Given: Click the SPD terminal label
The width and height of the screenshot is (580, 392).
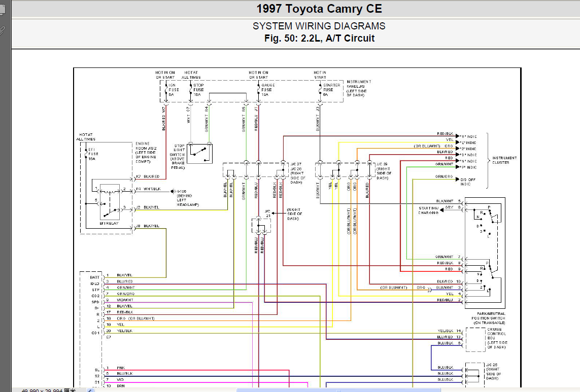Looking at the screenshot, I should click(95, 302).
